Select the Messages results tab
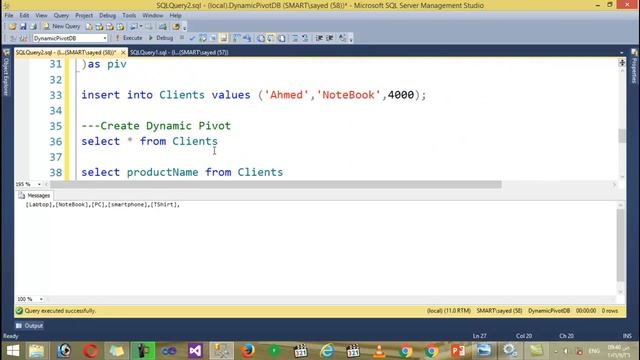The image size is (640, 360). pos(34,196)
